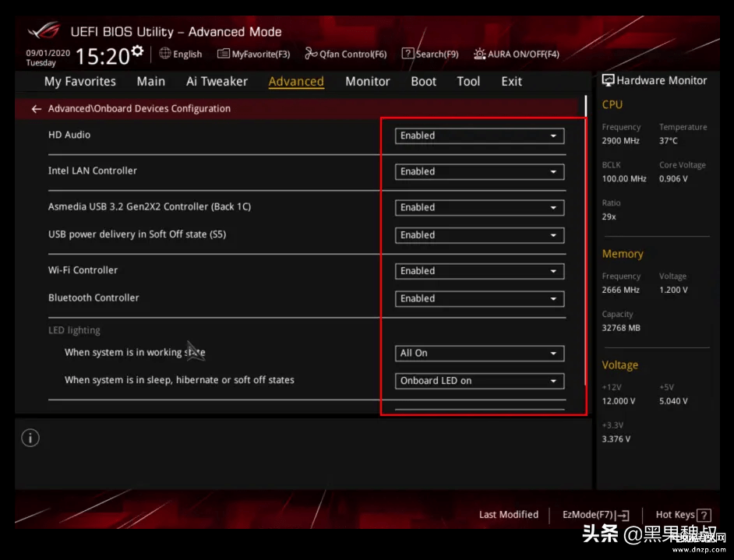The width and height of the screenshot is (734, 560).
Task: Click +3.3V reading 3.376 V
Action: pos(616,438)
